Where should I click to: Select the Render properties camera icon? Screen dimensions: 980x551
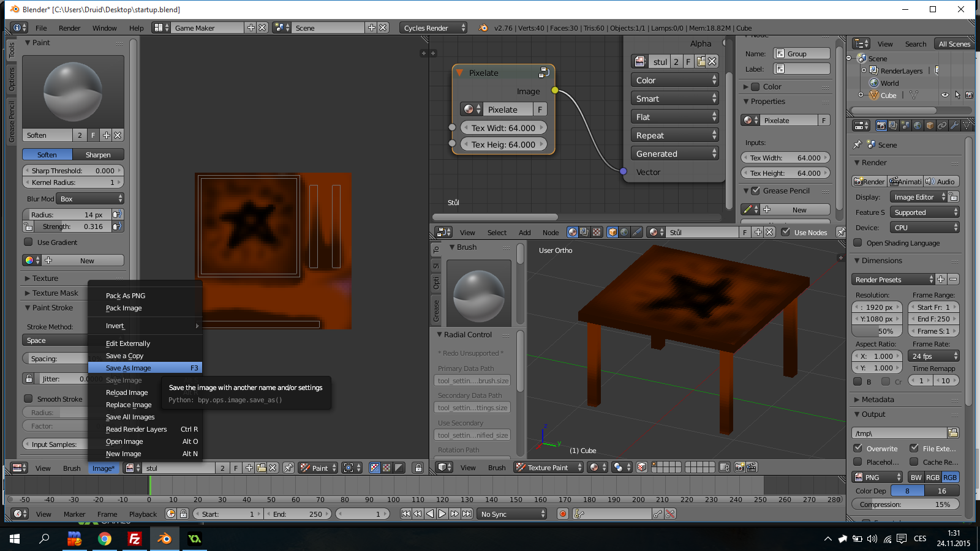[881, 126]
